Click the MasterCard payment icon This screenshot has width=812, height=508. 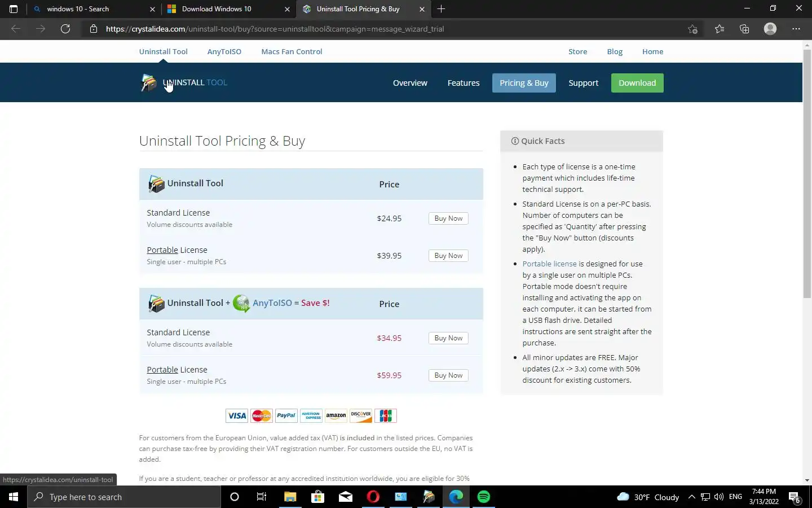pos(262,415)
